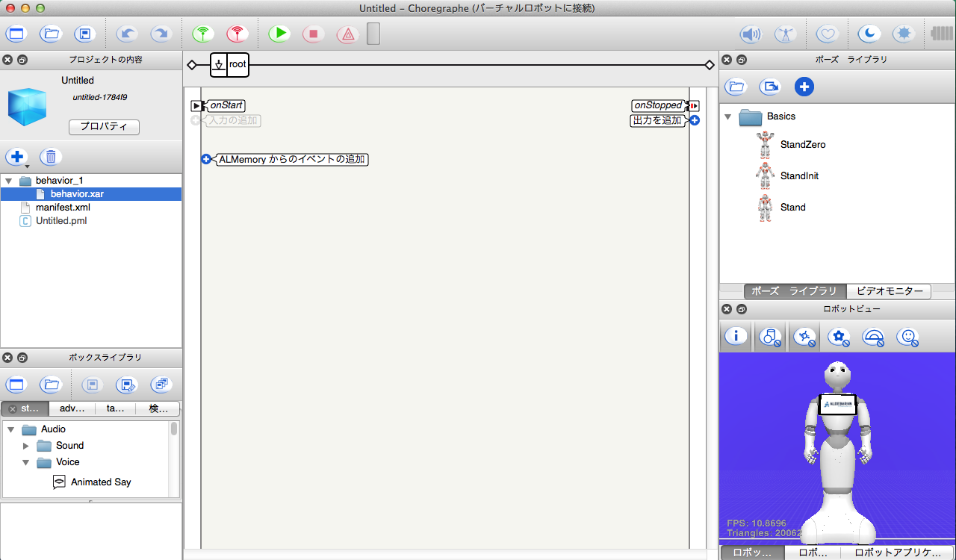Create a new project from the main toolbar
956x560 pixels.
16,34
